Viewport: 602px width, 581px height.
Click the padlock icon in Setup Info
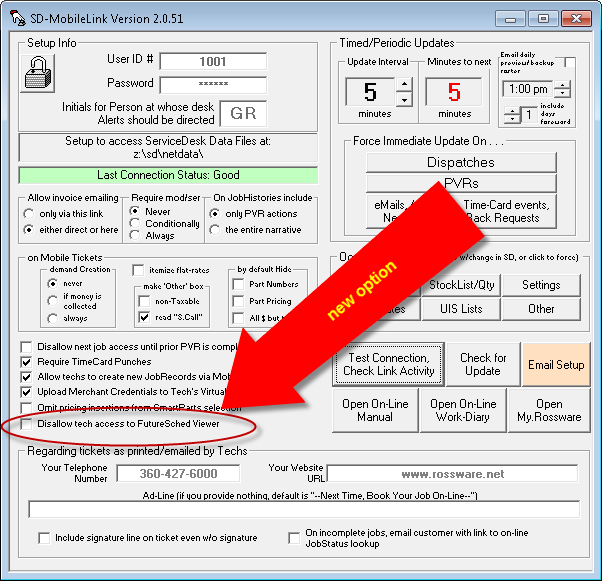point(39,78)
